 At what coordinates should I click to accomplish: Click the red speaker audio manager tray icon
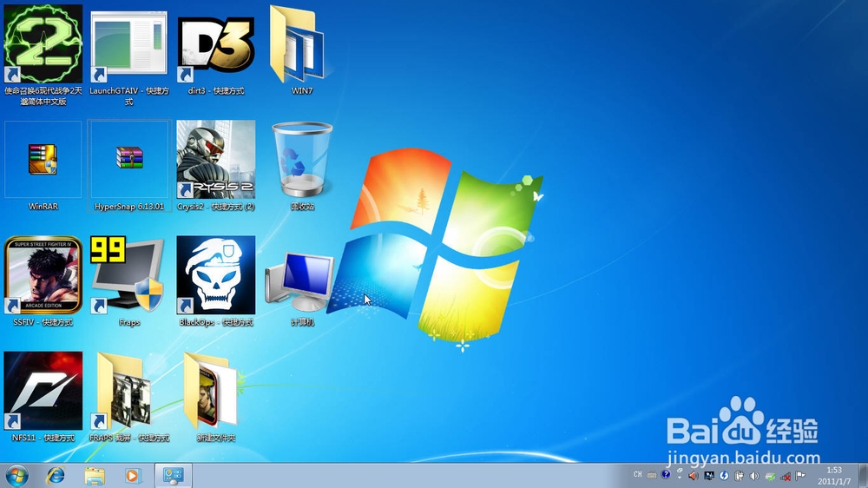click(x=694, y=476)
